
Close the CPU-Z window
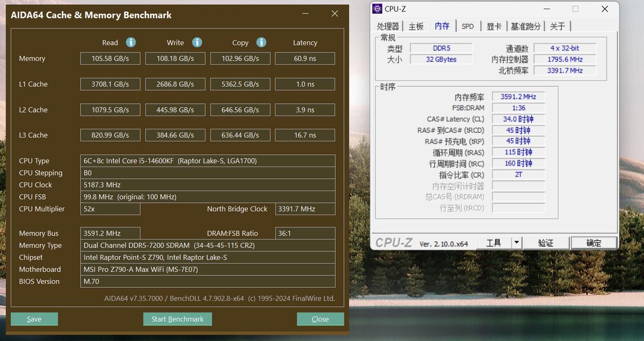tap(605, 9)
